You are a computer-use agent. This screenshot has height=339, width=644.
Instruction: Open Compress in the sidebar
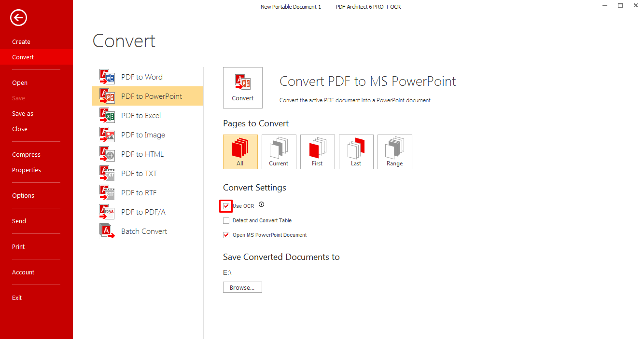click(x=26, y=155)
